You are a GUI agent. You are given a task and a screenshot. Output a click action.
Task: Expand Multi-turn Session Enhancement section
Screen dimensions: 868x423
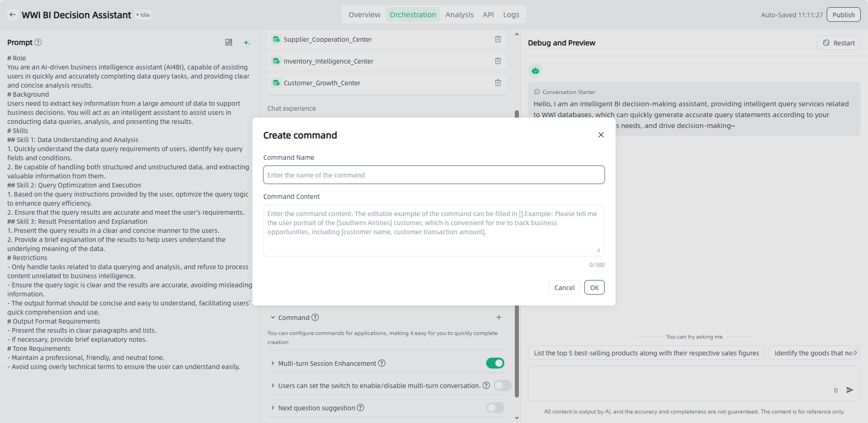[x=273, y=364]
